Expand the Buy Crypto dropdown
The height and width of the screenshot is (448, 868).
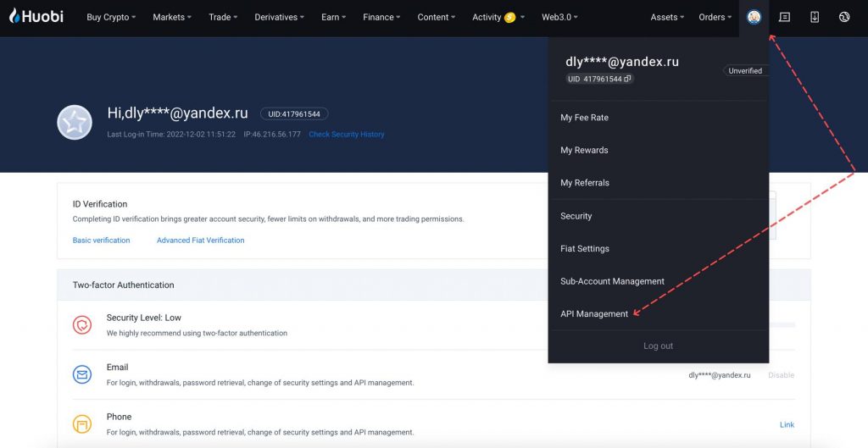[x=110, y=17]
